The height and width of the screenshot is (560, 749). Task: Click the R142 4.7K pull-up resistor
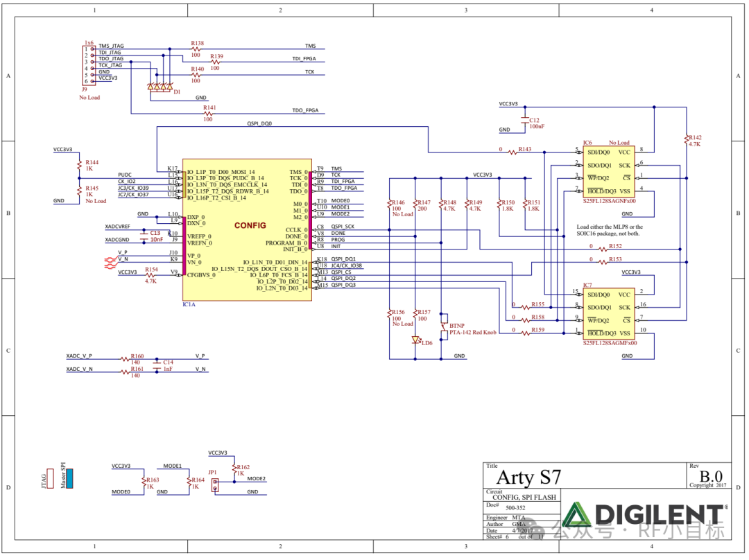tap(687, 139)
